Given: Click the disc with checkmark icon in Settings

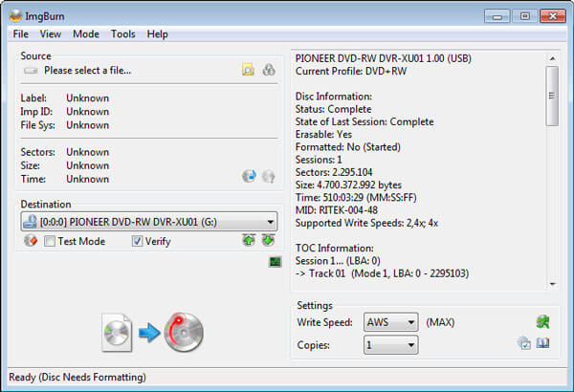Looking at the screenshot, I should pyautogui.click(x=523, y=343).
